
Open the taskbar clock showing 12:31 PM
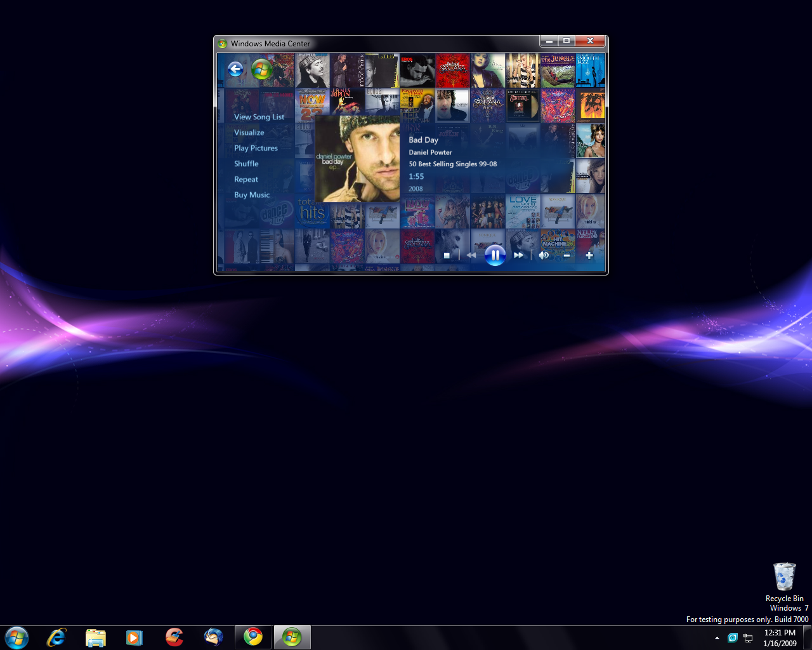(x=780, y=638)
